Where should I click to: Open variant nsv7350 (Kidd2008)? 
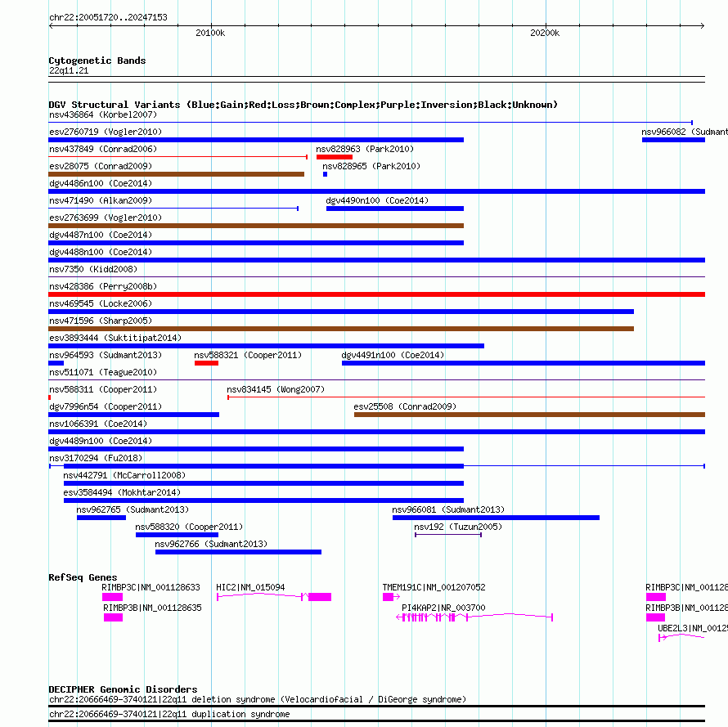pyautogui.click(x=93, y=269)
